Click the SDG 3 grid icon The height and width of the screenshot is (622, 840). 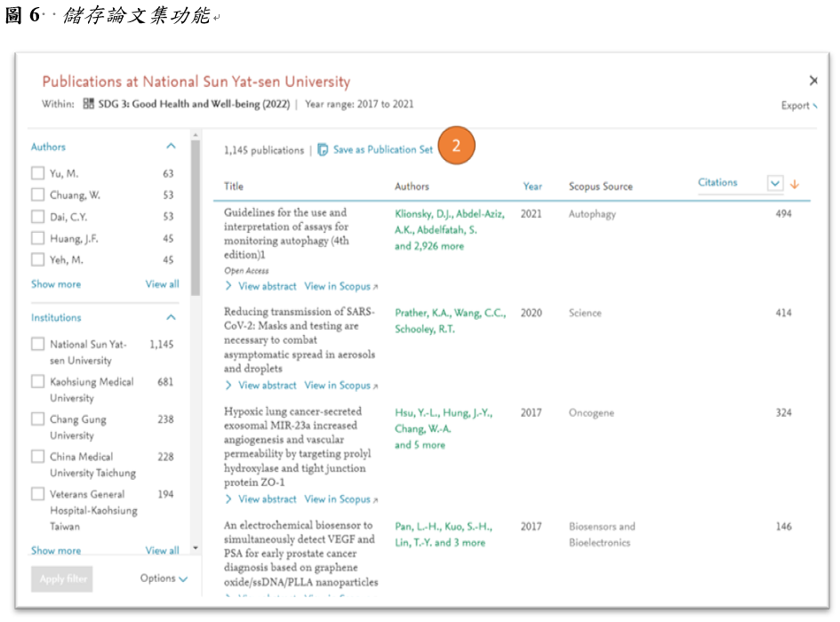pos(88,103)
